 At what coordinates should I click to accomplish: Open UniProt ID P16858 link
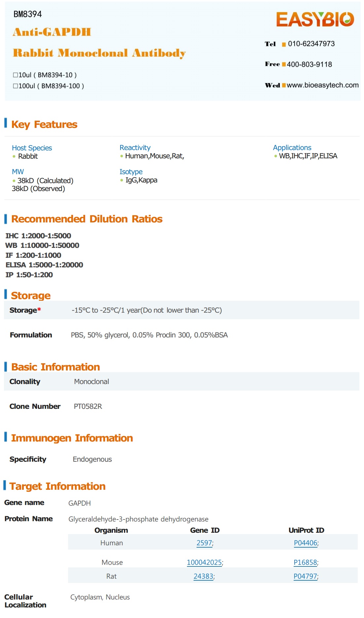305,562
